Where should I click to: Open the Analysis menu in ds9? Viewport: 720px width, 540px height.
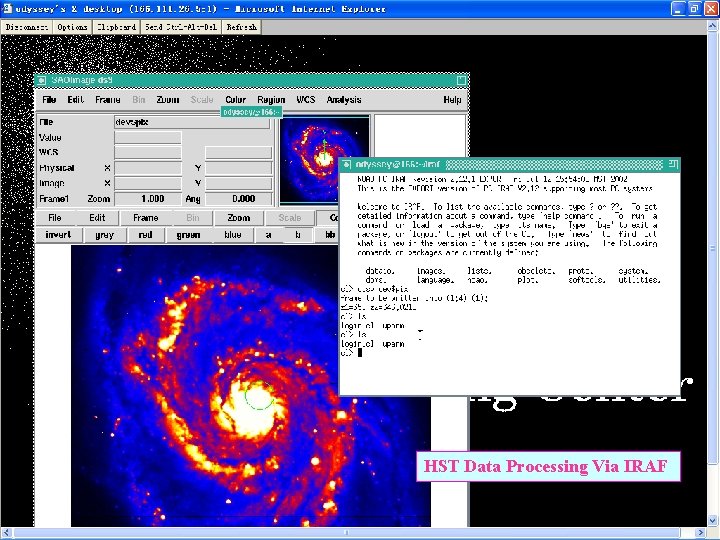pyautogui.click(x=344, y=100)
